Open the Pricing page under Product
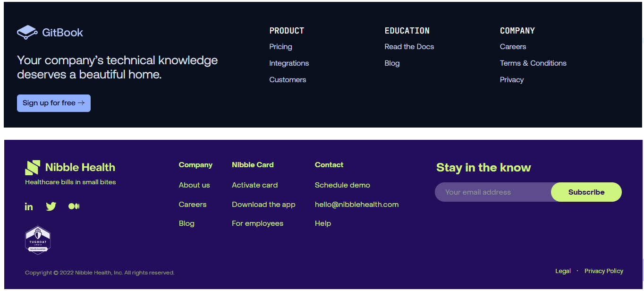Image resolution: width=644 pixels, height=291 pixels. point(280,46)
